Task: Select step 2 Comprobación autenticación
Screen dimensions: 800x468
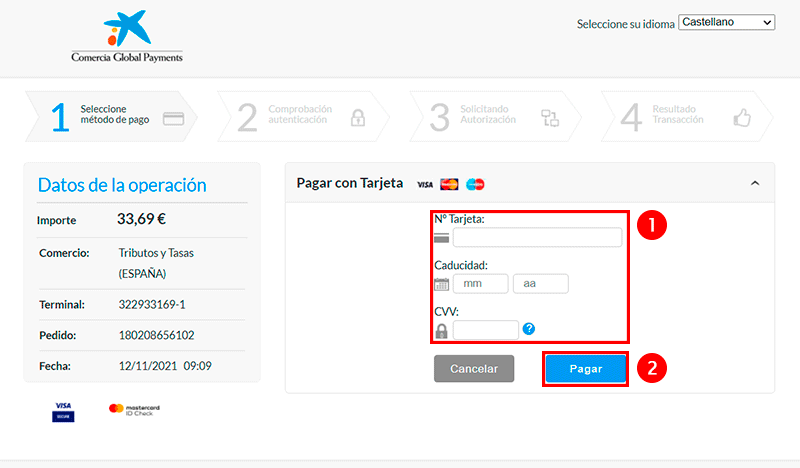Action: (x=302, y=116)
